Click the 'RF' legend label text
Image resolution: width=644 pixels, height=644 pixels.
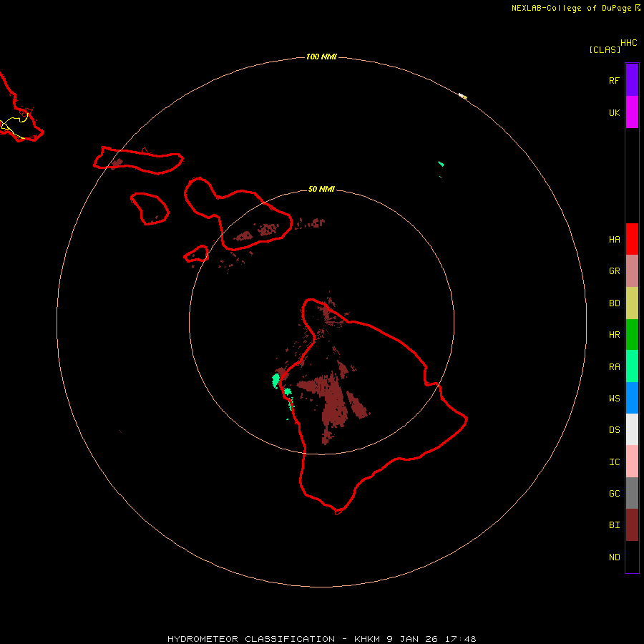tap(614, 81)
